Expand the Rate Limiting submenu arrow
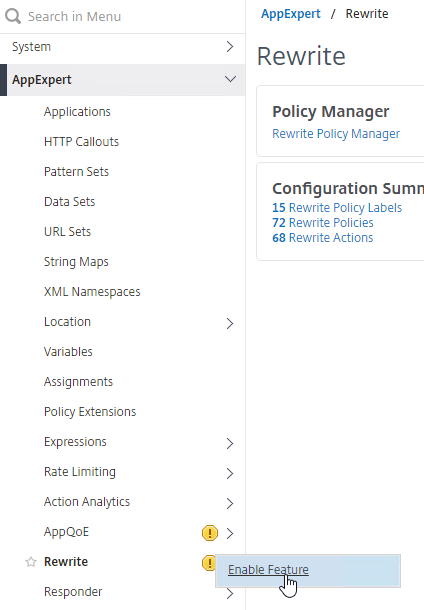This screenshot has height=610, width=424. pos(230,473)
